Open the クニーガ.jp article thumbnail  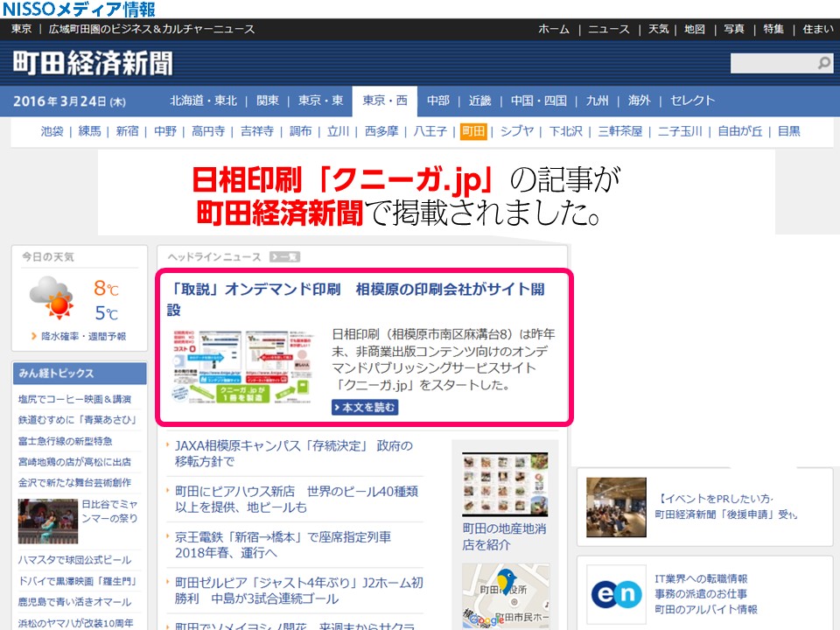242,366
